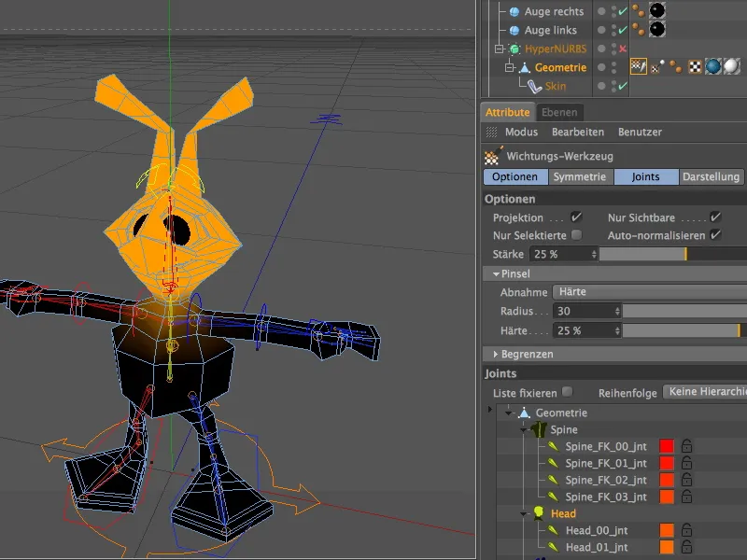Toggle the green checkmark of Auge rechts
The image size is (747, 560).
[622, 11]
